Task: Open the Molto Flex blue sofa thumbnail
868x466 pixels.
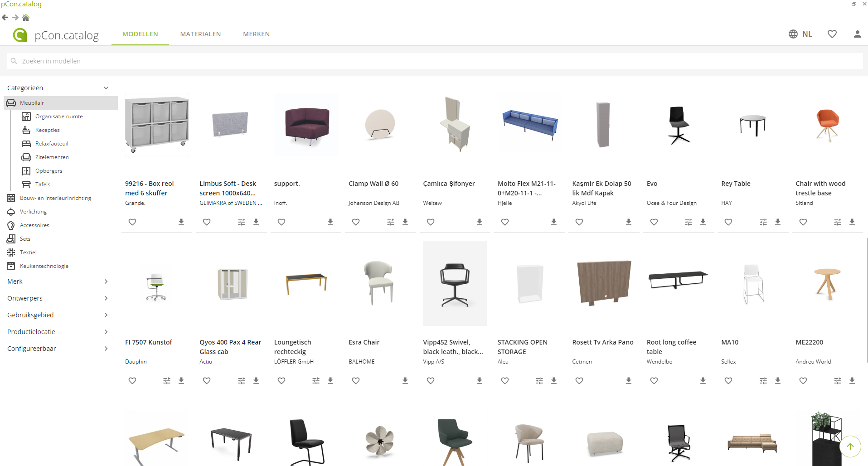Action: click(529, 124)
